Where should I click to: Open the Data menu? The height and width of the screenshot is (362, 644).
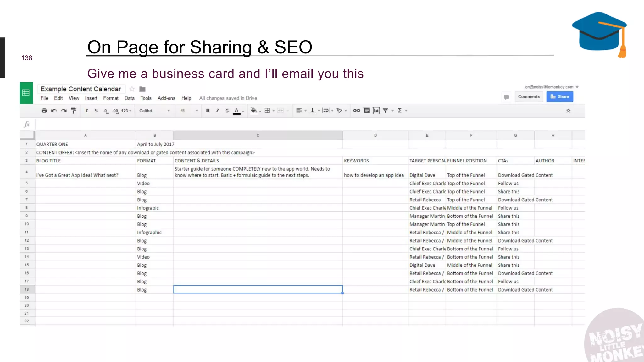pos(130,98)
